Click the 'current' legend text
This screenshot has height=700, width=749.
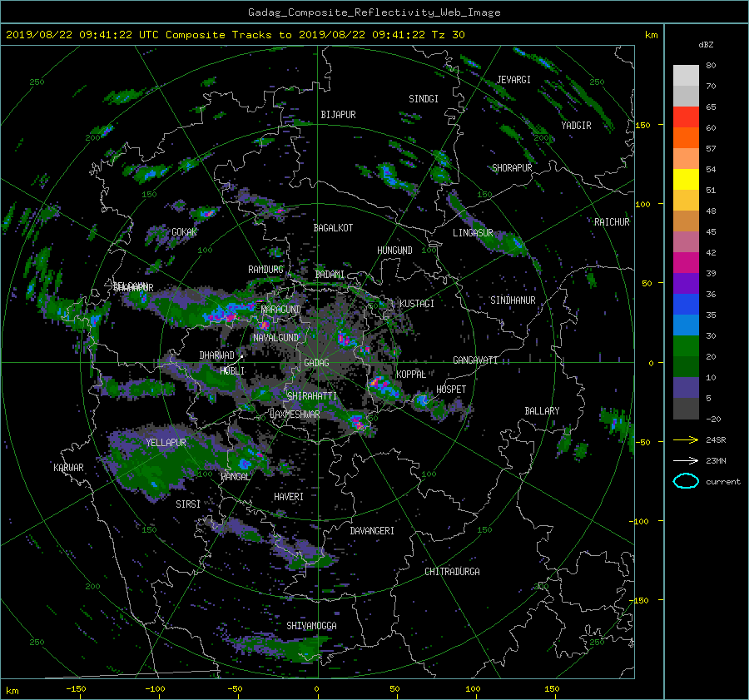tap(723, 482)
